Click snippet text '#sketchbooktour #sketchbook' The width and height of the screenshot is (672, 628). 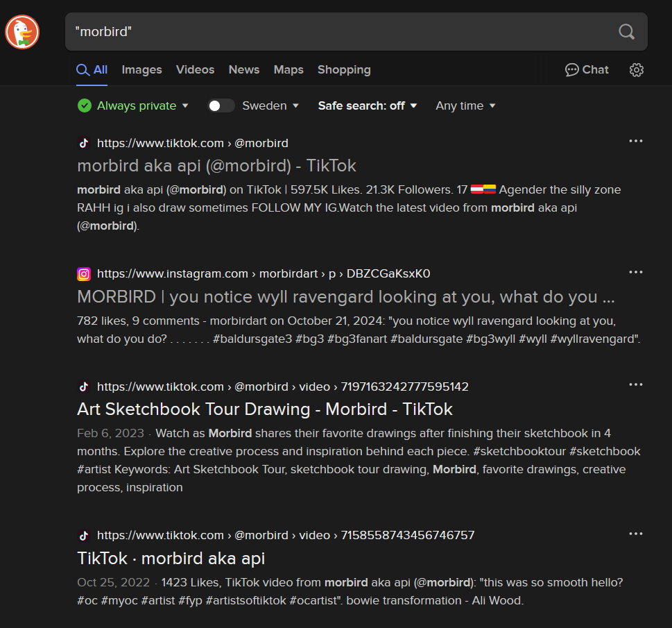pyautogui.click(x=557, y=451)
